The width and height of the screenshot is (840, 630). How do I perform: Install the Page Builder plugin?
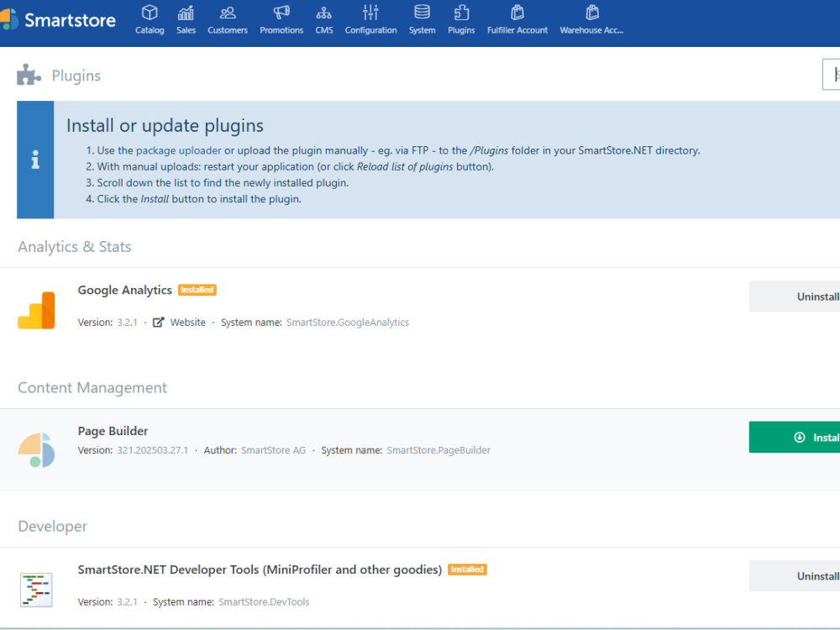[795, 437]
